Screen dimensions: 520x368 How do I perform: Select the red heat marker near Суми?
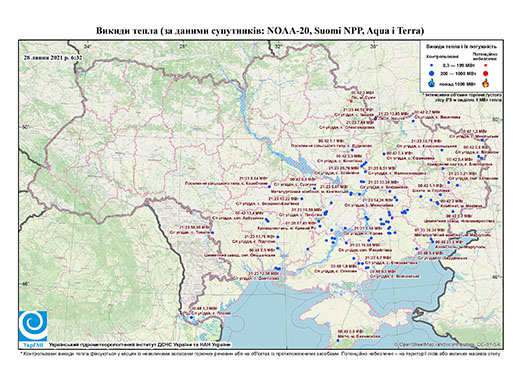tap(351, 101)
